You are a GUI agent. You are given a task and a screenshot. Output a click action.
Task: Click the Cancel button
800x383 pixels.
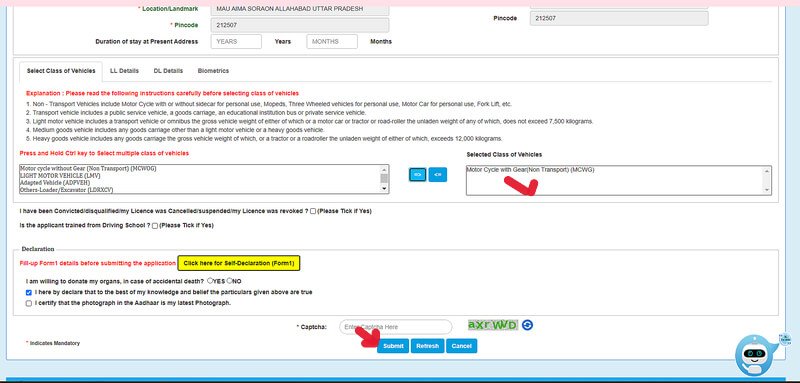(461, 346)
